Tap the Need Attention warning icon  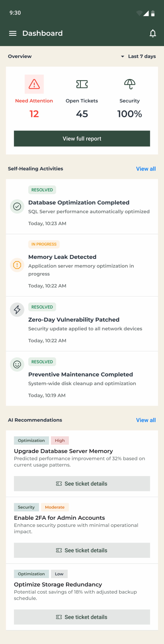click(x=34, y=84)
